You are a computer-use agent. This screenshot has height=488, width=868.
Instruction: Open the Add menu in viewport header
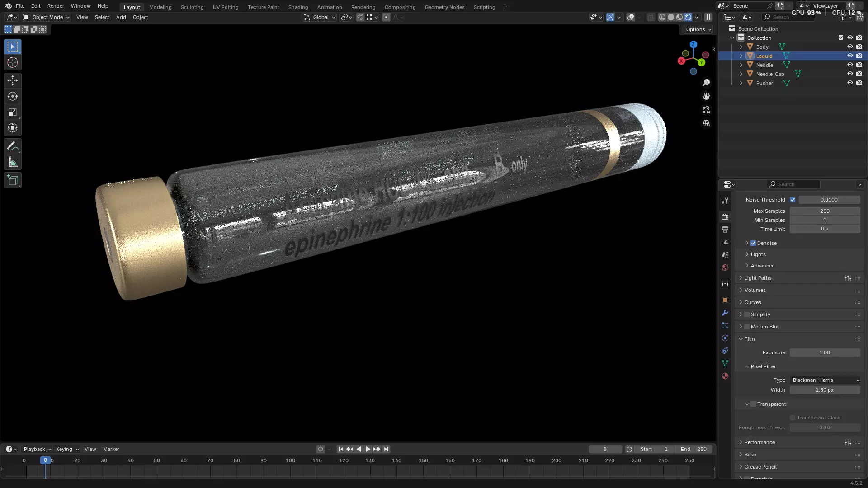[x=121, y=17]
